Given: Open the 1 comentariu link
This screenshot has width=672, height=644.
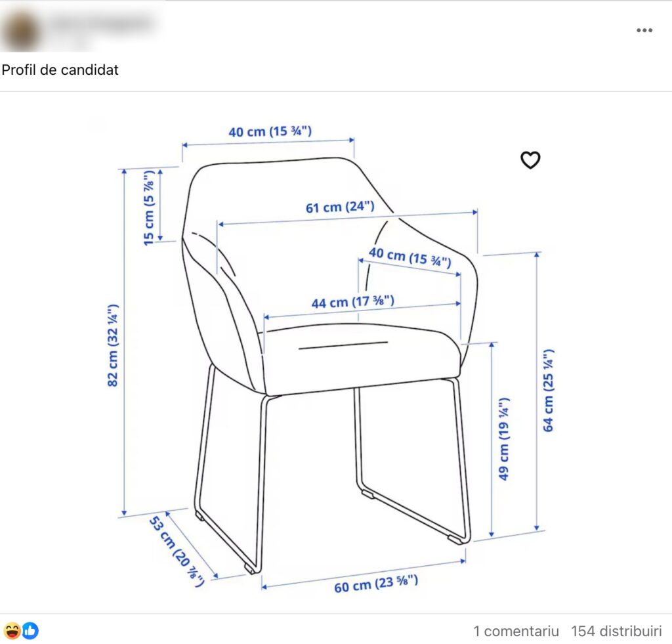Looking at the screenshot, I should 516,631.
